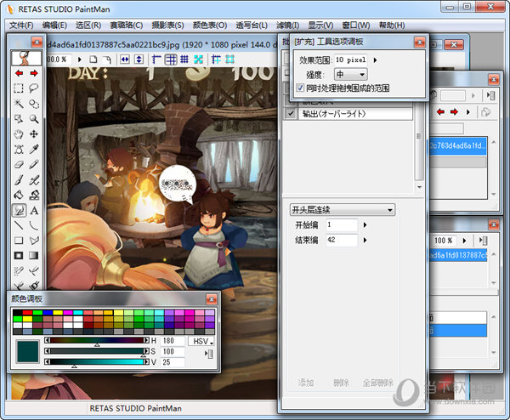Screen dimensions: 510x420
Task: Open the 文件(F) menu
Action: (21, 26)
